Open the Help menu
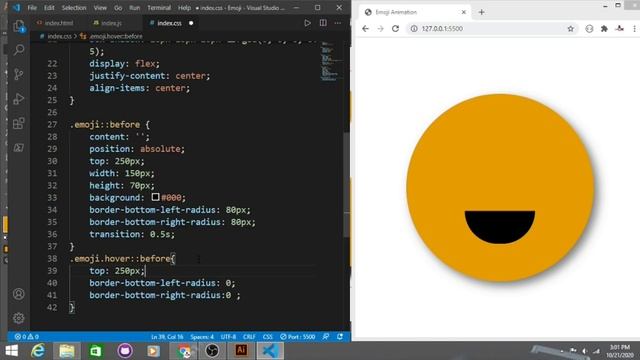 click(184, 8)
